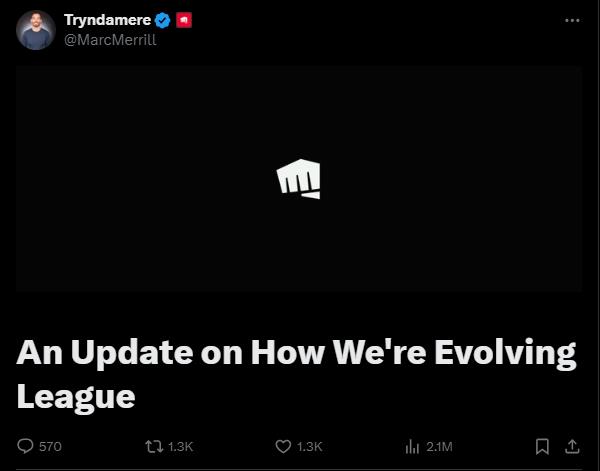Screen dimensions: 600x471
Task: Open the dark article cover image
Action: [298, 179]
